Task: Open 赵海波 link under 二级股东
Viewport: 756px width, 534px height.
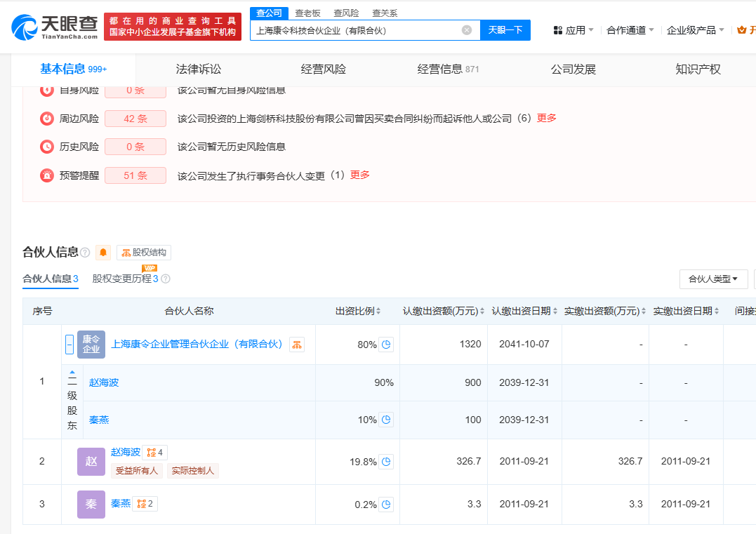Action: 104,382
